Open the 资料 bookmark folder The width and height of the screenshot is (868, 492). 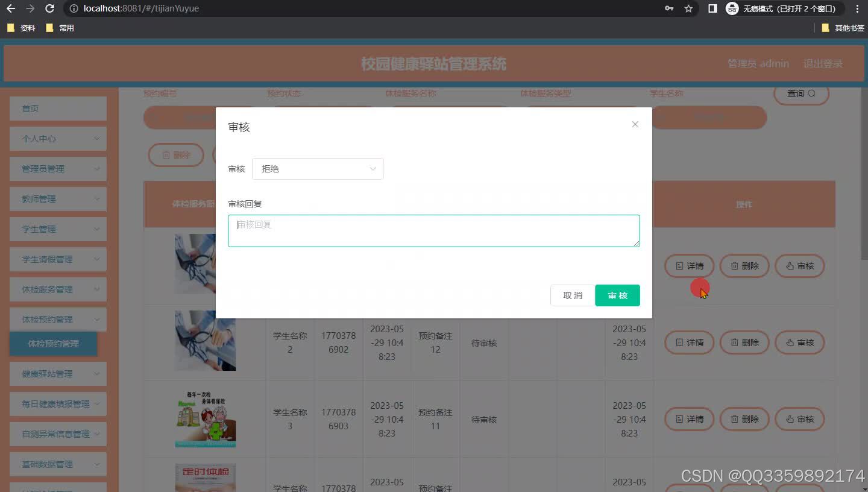[21, 28]
